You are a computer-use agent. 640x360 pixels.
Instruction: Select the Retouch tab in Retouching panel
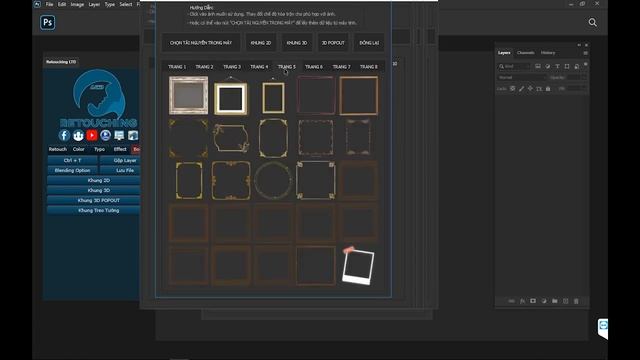[58, 149]
